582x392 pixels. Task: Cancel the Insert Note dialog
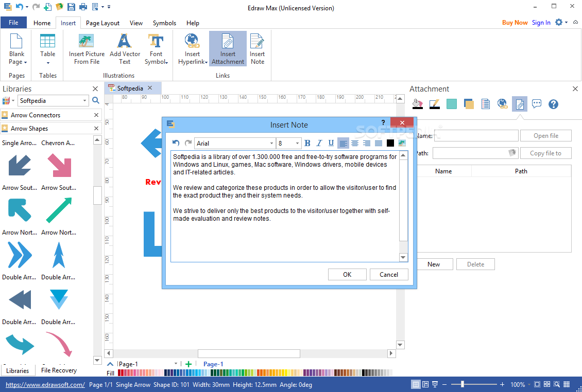389,274
